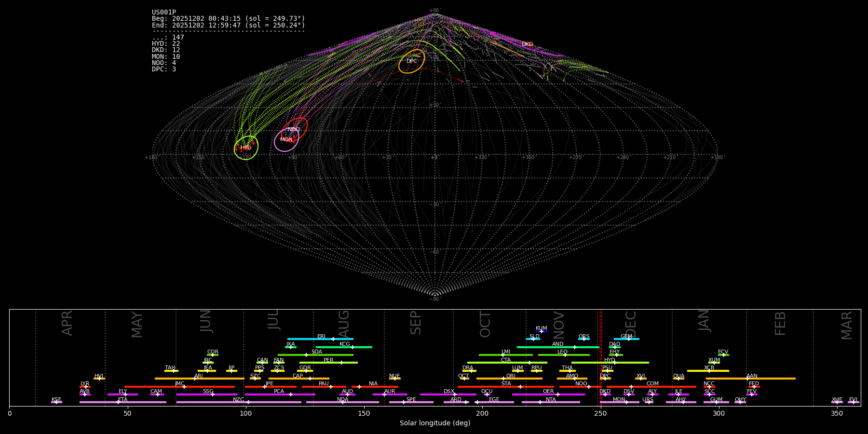Click the green HYD radiant ellipse
Viewport: 868px width, 434px height.
pos(246,148)
